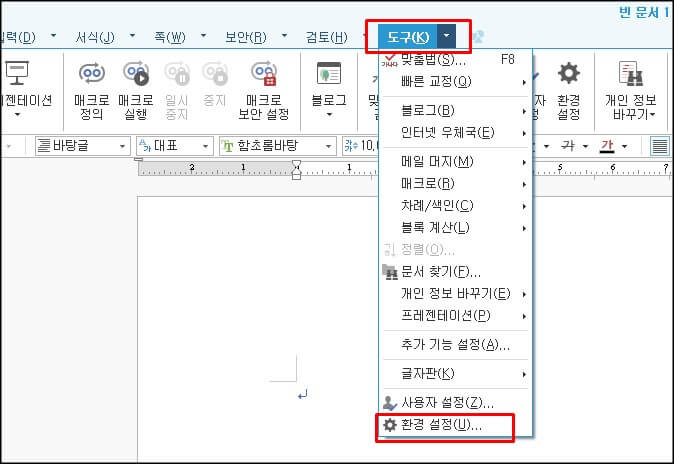Viewport: 674px width, 464px height.
Task: Select 환경 설정(U)... menu entry
Action: point(456,425)
